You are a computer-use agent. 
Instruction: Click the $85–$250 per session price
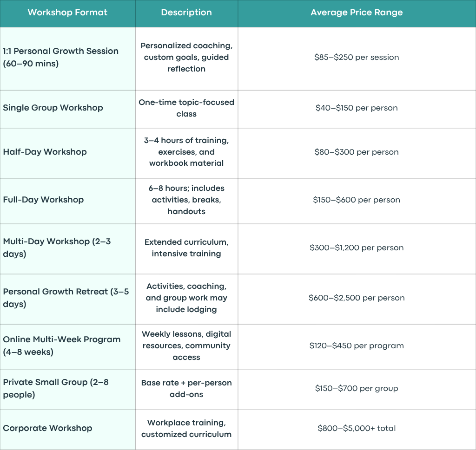(x=357, y=57)
